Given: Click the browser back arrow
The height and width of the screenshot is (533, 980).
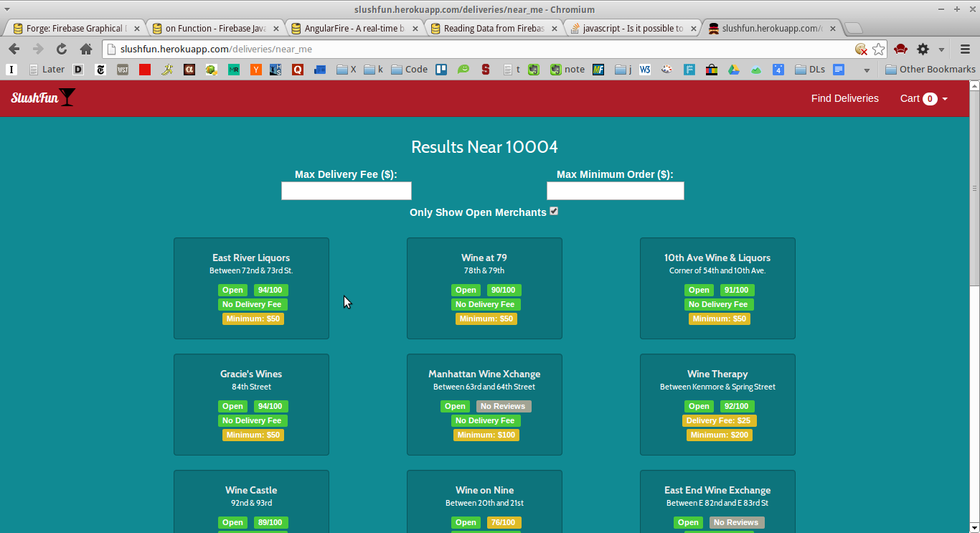Looking at the screenshot, I should tap(14, 49).
